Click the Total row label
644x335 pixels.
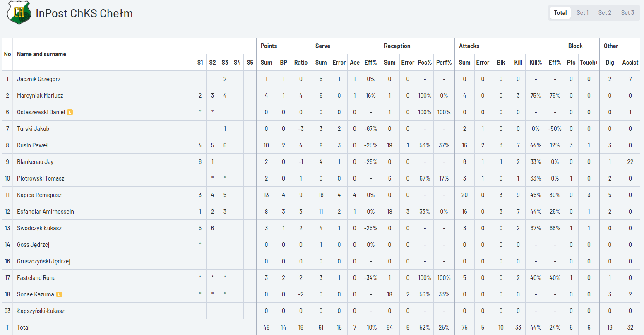click(x=23, y=328)
